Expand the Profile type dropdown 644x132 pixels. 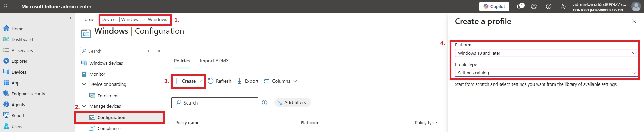(546, 73)
